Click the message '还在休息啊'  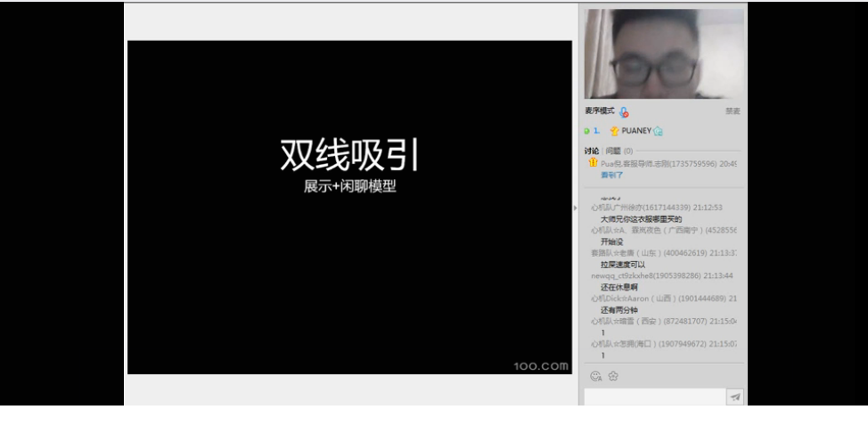619,287
